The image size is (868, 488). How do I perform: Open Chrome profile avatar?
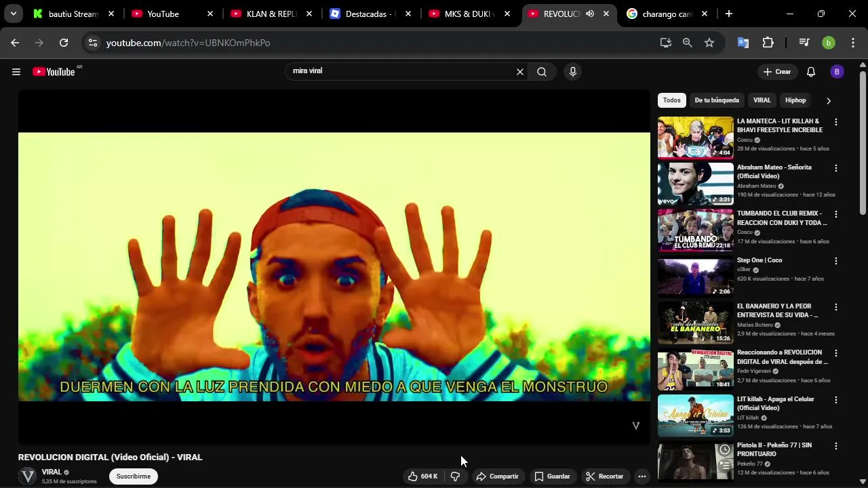click(x=829, y=43)
